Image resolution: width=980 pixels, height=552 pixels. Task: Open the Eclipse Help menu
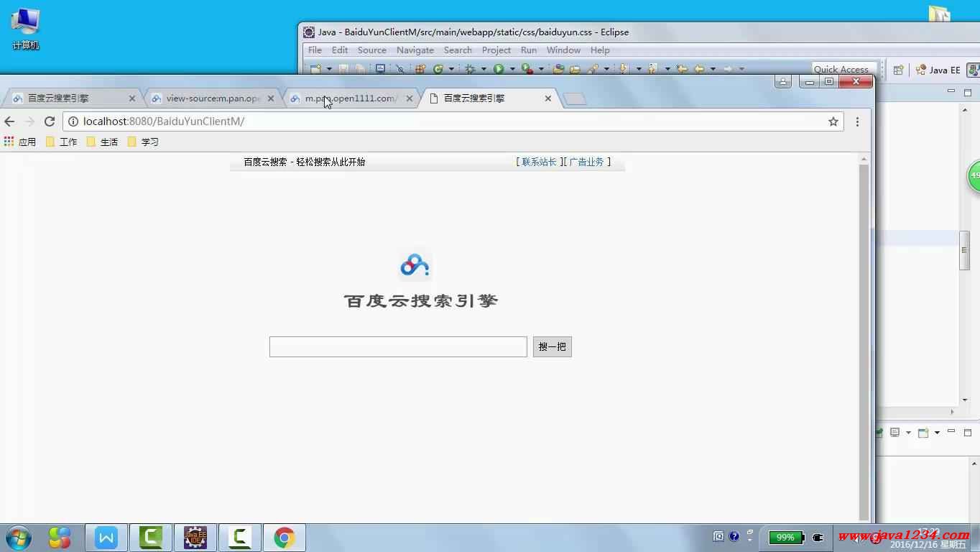click(x=600, y=50)
